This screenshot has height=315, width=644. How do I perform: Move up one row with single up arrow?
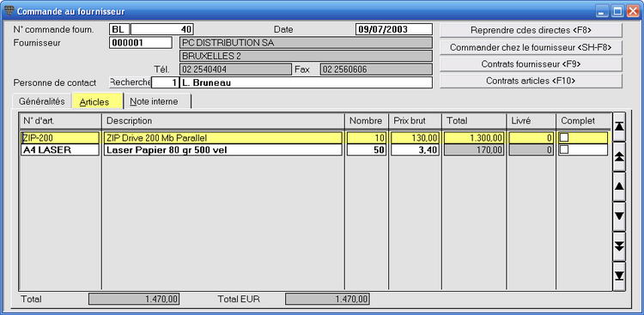(x=619, y=186)
